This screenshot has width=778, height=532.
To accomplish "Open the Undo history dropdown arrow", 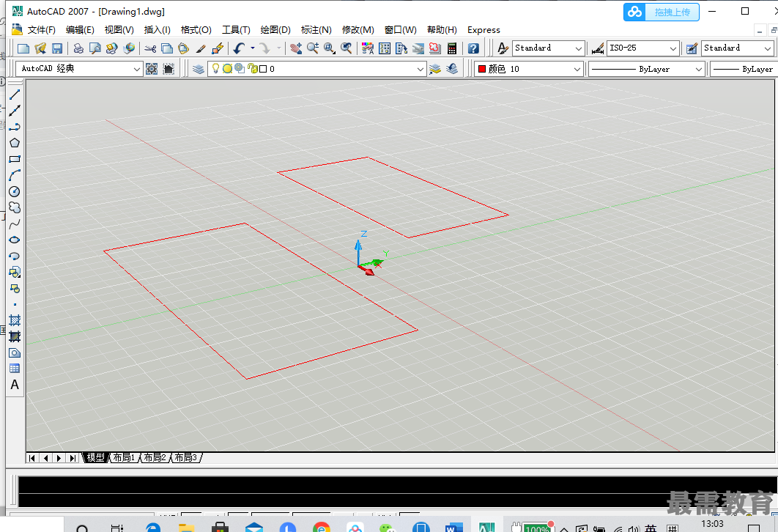I will pos(253,48).
